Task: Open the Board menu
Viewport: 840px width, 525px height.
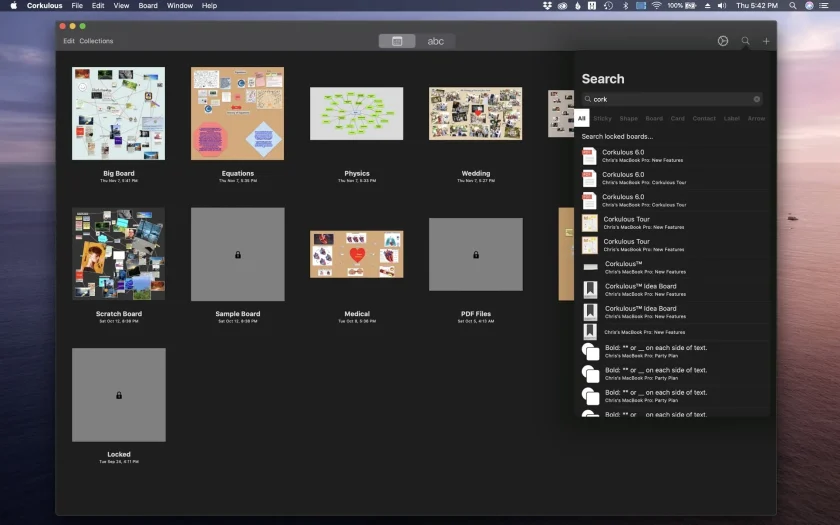Action: (148, 5)
